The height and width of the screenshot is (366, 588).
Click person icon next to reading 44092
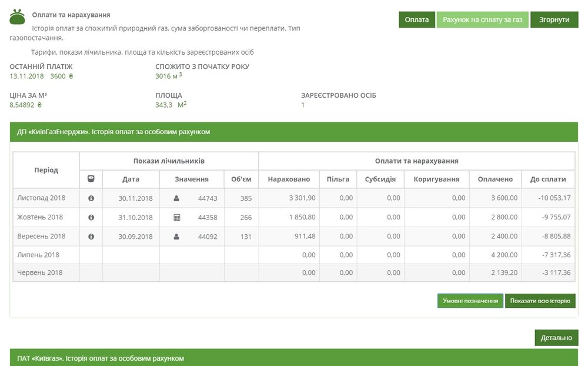coord(176,237)
